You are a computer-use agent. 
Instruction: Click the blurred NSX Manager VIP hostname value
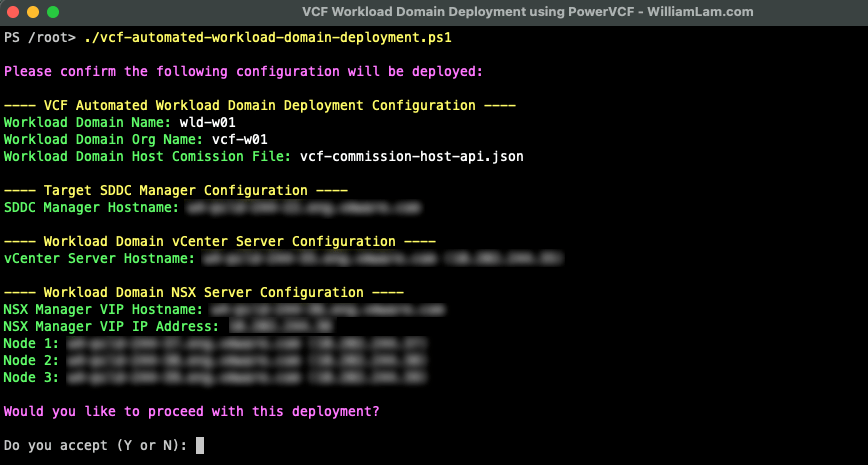pyautogui.click(x=327, y=309)
